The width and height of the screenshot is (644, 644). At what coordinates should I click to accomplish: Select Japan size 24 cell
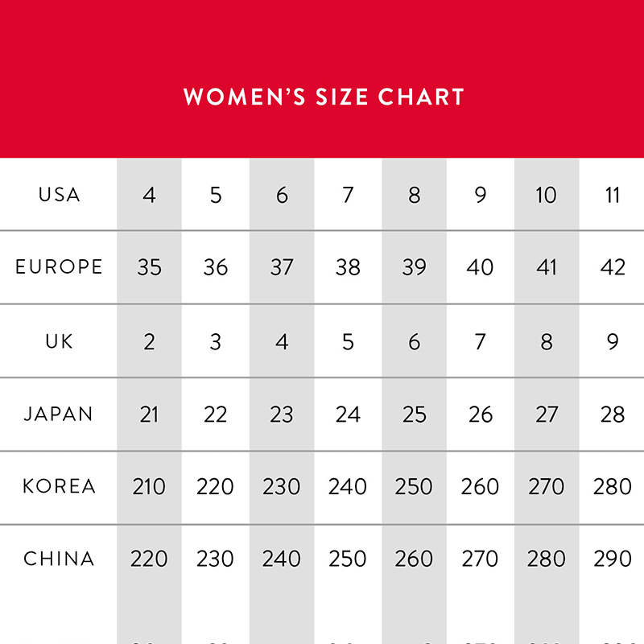click(348, 415)
